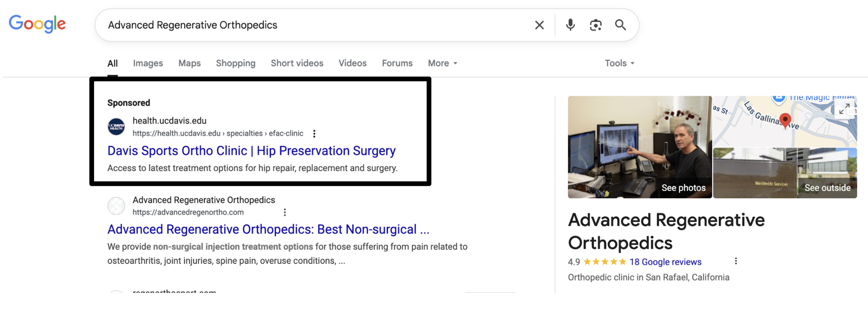Viewport: 868px width, 318px height.
Task: Click the See photos thumbnail
Action: point(639,147)
